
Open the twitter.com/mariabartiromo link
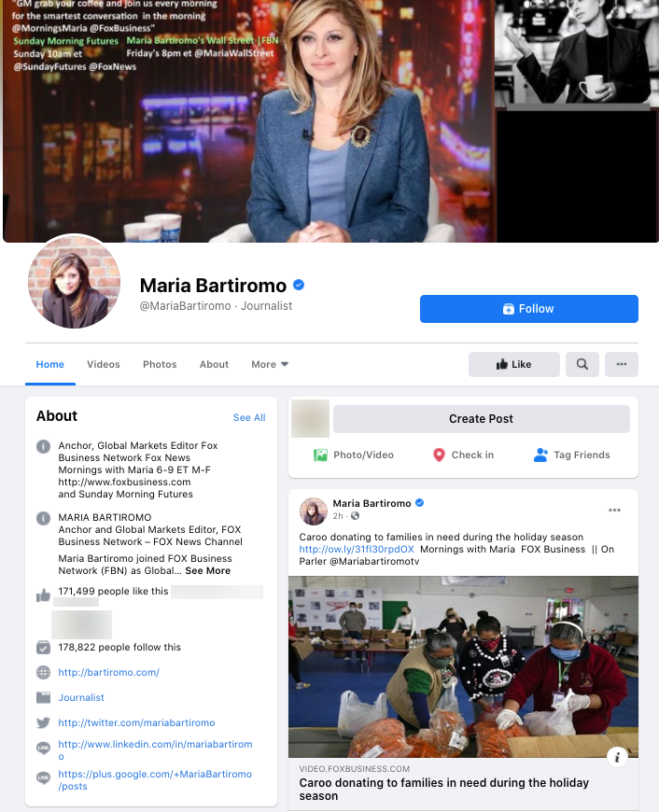(x=137, y=722)
